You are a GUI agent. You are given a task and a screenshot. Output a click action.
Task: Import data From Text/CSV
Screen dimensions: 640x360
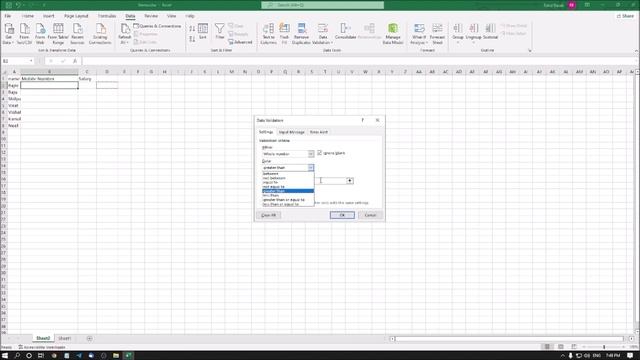(x=24, y=34)
